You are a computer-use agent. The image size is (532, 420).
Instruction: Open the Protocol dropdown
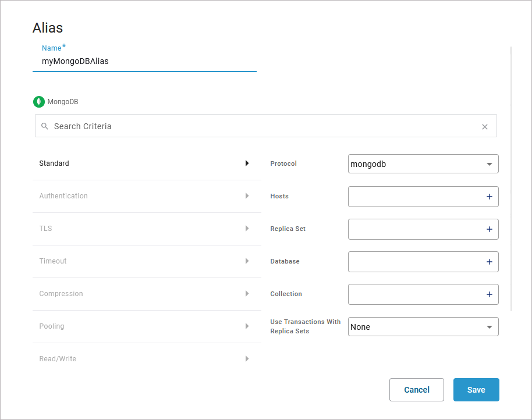tap(423, 164)
